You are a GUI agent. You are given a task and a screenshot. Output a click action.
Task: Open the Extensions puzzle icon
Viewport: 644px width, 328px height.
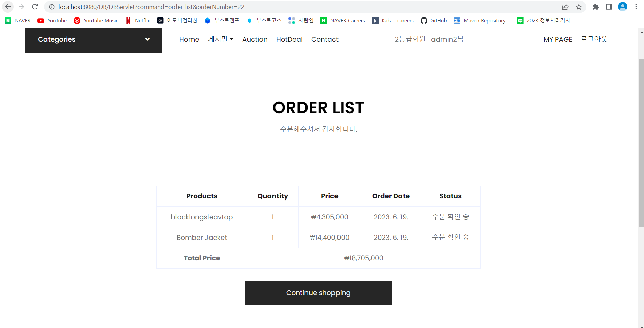(x=595, y=7)
